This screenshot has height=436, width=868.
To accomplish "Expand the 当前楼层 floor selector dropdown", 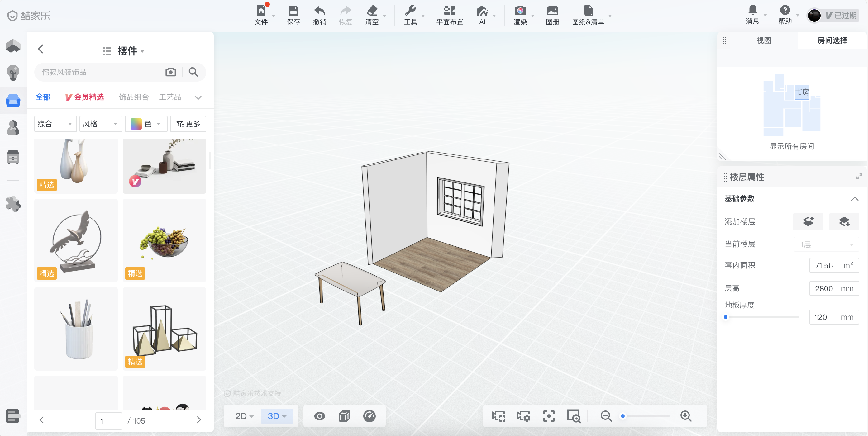I will [826, 244].
